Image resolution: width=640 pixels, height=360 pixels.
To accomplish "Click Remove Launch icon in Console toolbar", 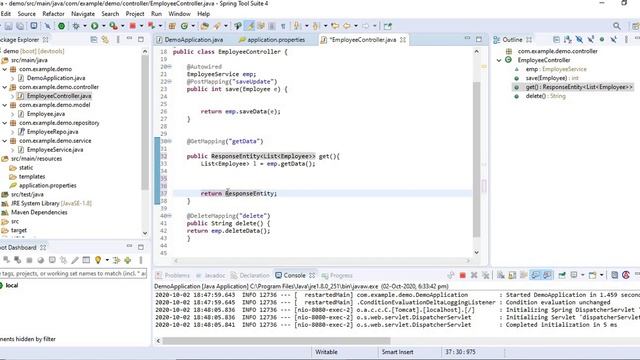I will (x=474, y=276).
